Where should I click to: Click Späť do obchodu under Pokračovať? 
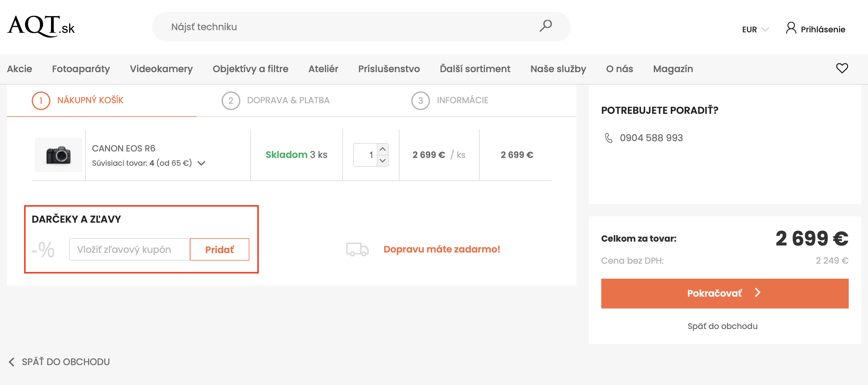tap(723, 326)
